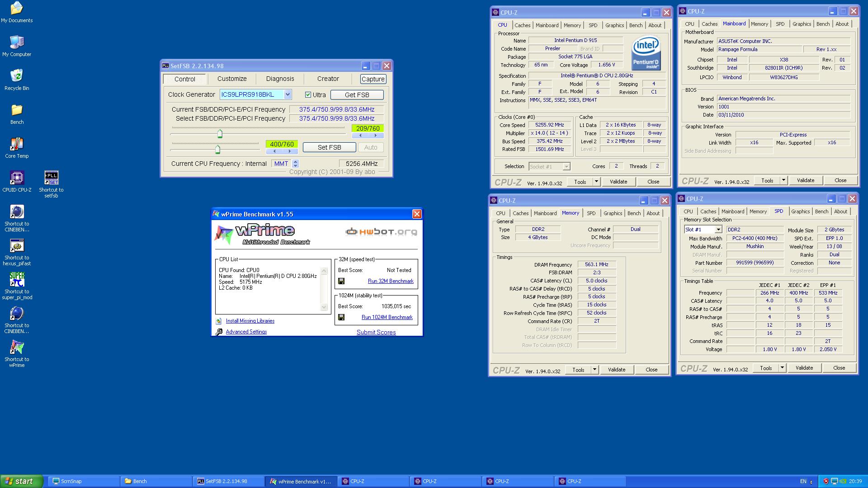Expand Tools dropdown arrow in CPU-Z CPU window
The image size is (868, 488).
coord(596,182)
